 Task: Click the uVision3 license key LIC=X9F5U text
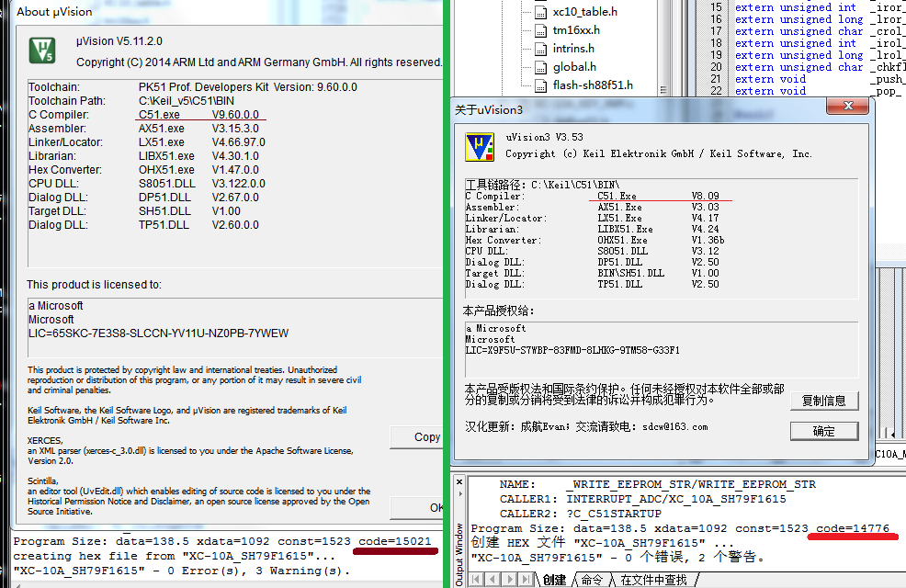click(572, 351)
